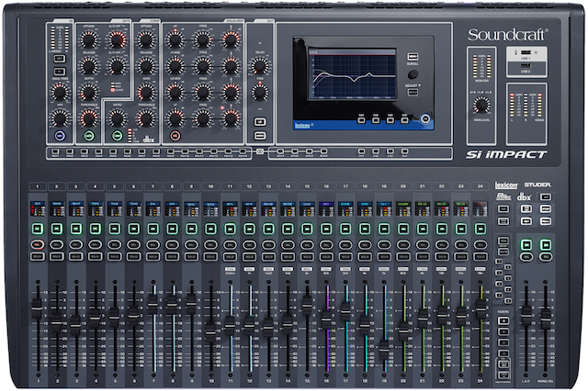Click channel fader 24 cap
The width and height of the screenshot is (588, 391).
tap(481, 307)
